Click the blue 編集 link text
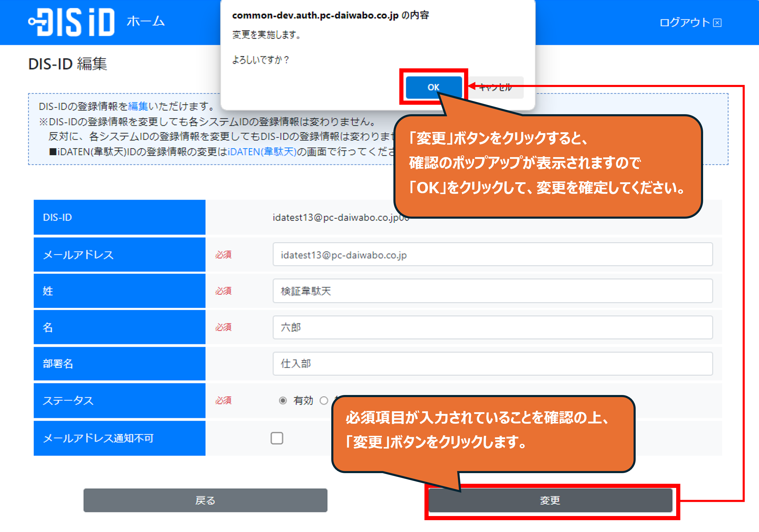Image resolution: width=759 pixels, height=532 pixels. click(138, 107)
